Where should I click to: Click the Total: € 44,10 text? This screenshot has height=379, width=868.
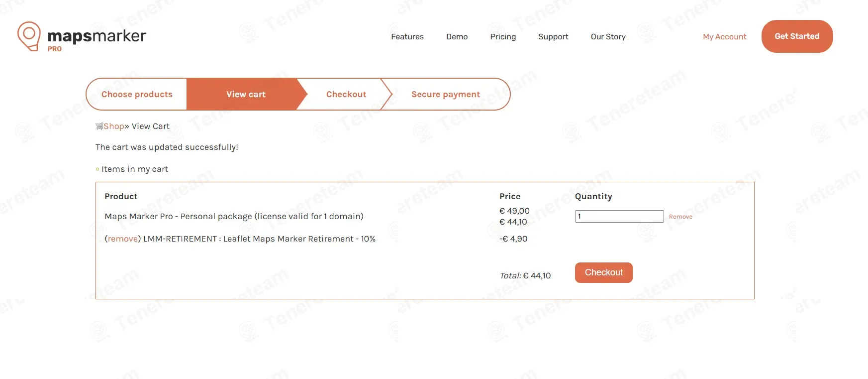pyautogui.click(x=525, y=275)
